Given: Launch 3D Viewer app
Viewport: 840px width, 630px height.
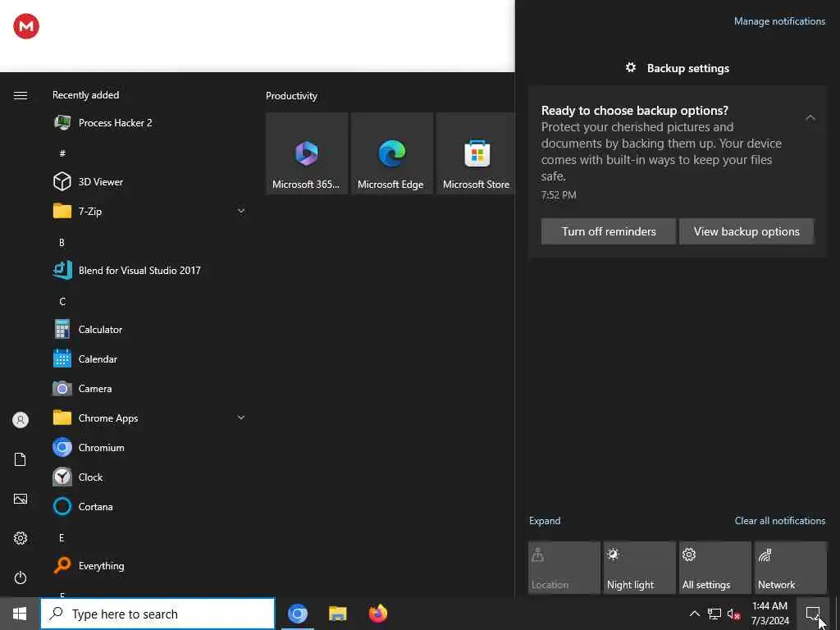Looking at the screenshot, I should pos(150,181).
